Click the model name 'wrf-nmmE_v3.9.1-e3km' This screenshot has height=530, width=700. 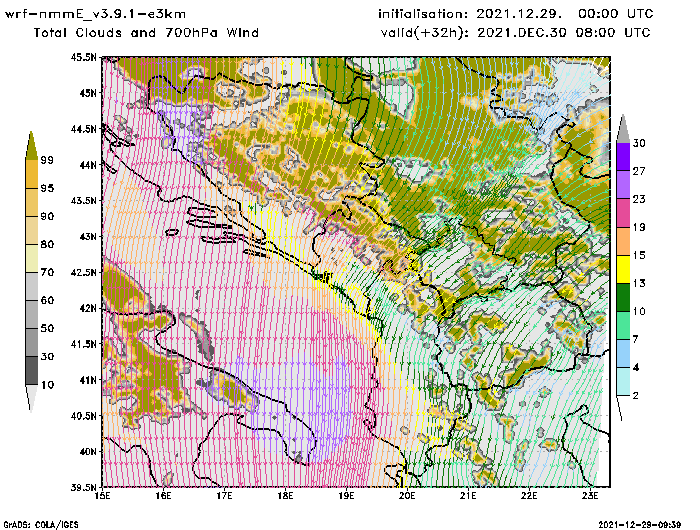pos(95,14)
